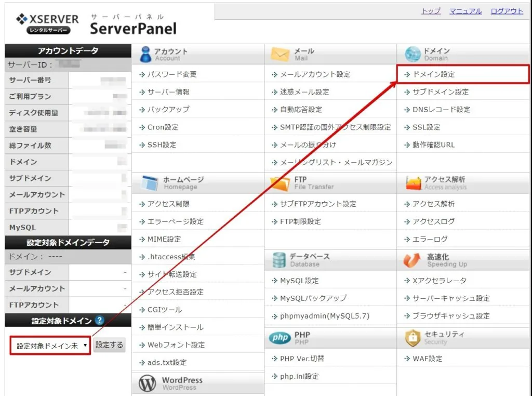
Task: Open ブラウザキャッシュ設定
Action: 451,316
